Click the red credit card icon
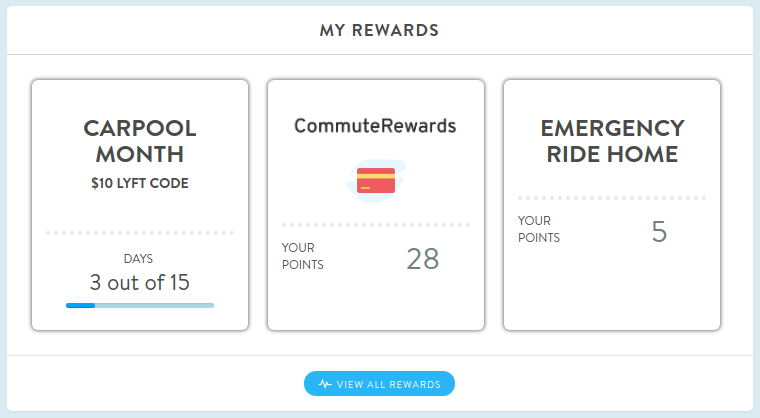This screenshot has height=418, width=760. (376, 180)
